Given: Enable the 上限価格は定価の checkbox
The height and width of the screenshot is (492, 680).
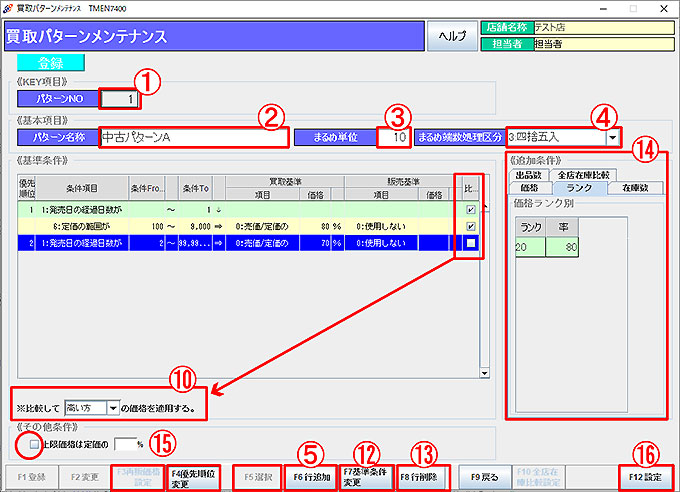Looking at the screenshot, I should pos(34,444).
